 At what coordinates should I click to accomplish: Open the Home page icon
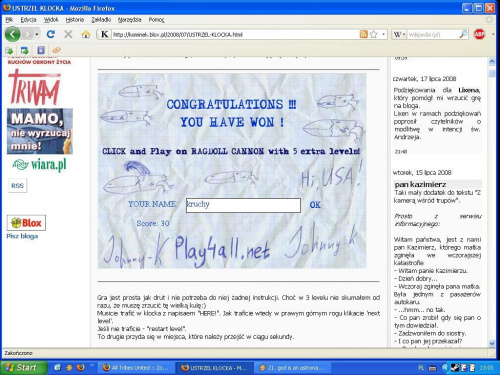pyautogui.click(x=86, y=34)
